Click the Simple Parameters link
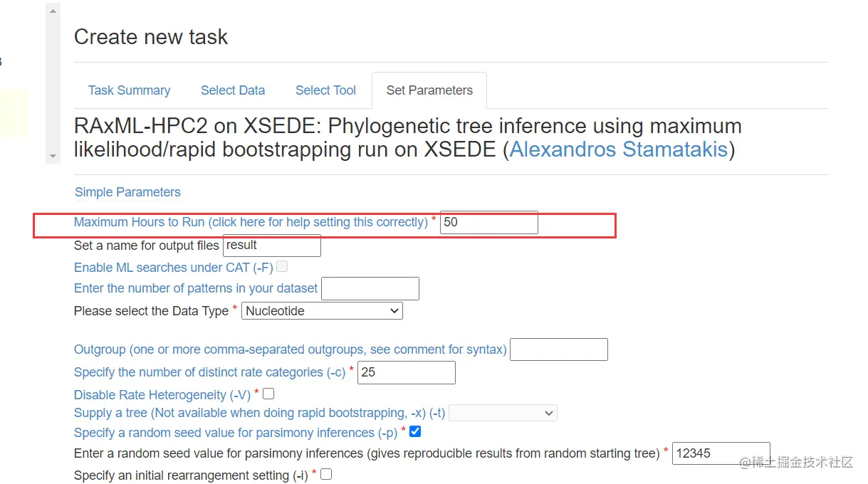868x484 pixels. [127, 192]
